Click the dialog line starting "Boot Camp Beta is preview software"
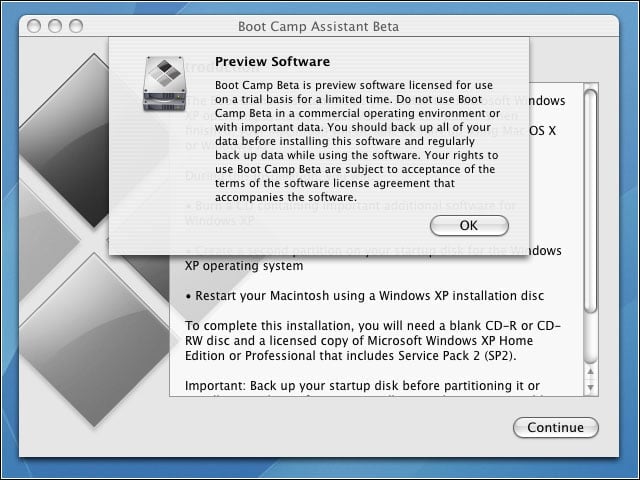Viewport: 640px width, 480px height. pyautogui.click(x=354, y=85)
